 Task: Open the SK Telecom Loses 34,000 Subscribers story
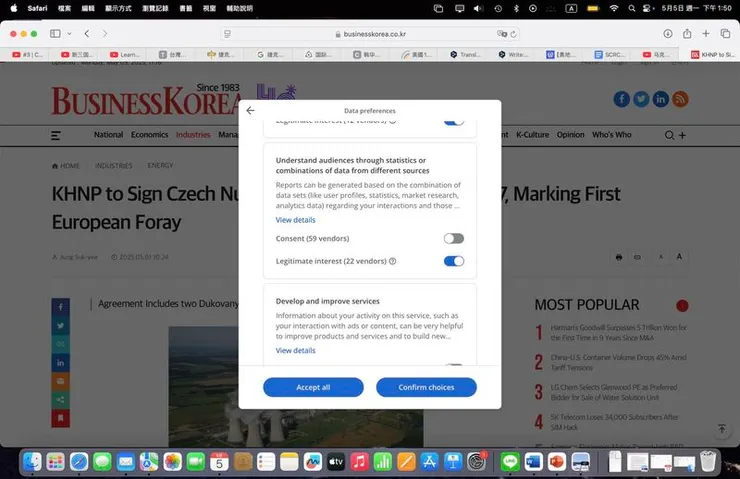614,422
